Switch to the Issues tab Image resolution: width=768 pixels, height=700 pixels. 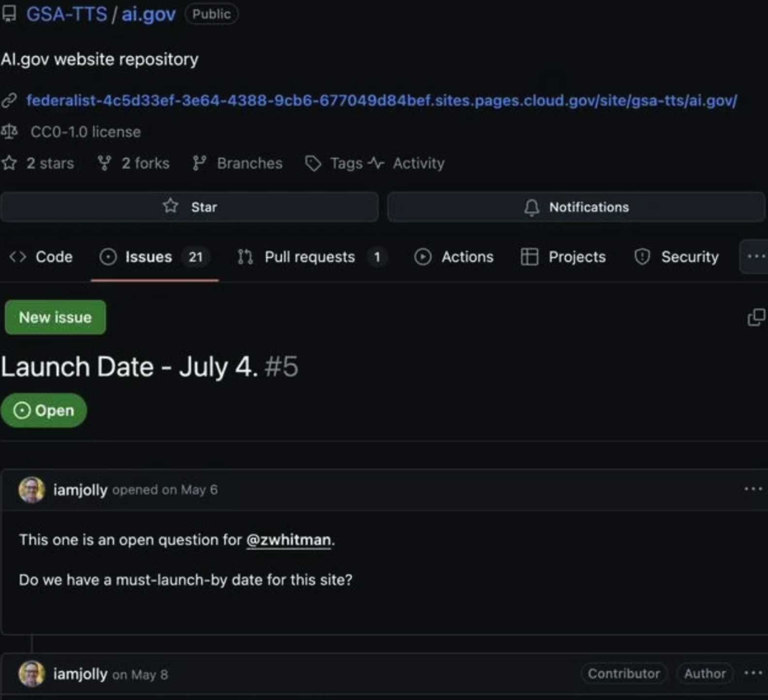point(155,256)
